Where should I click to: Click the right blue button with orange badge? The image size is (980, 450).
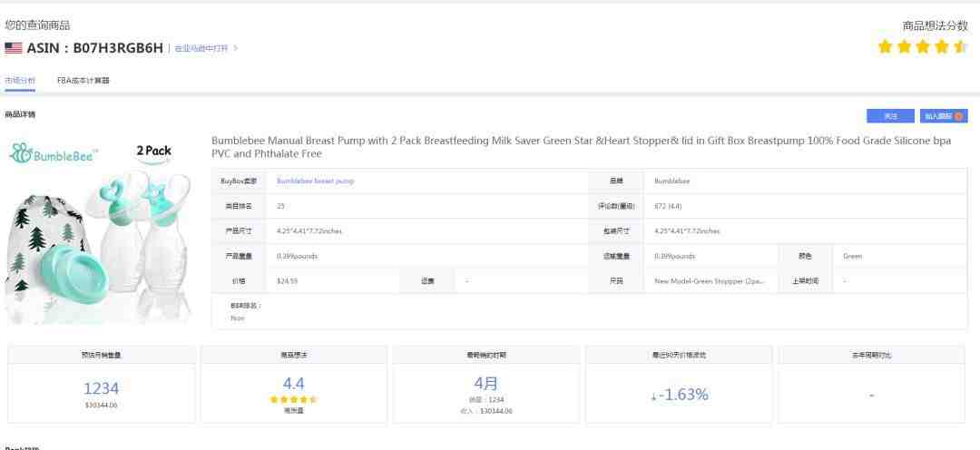(x=943, y=116)
